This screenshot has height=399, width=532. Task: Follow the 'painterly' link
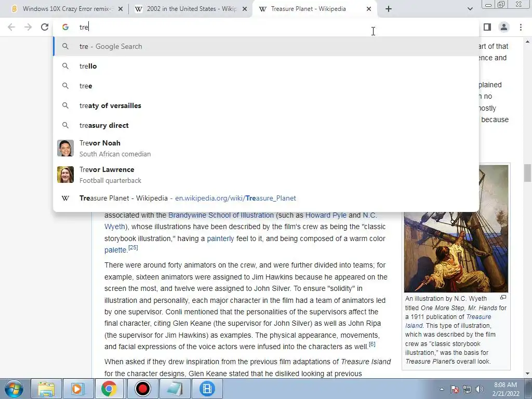[x=220, y=238]
